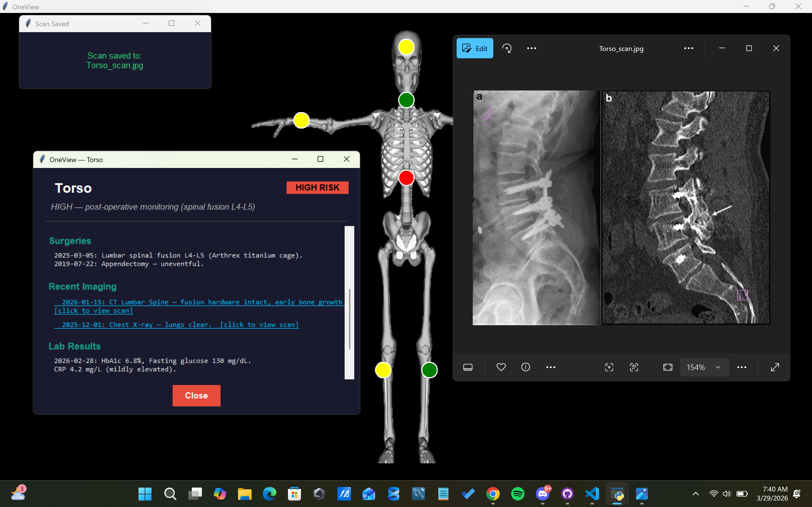Viewport: 812px width, 507px height.
Task: Enter fullscreen with the expand arrow icon
Action: [x=775, y=367]
